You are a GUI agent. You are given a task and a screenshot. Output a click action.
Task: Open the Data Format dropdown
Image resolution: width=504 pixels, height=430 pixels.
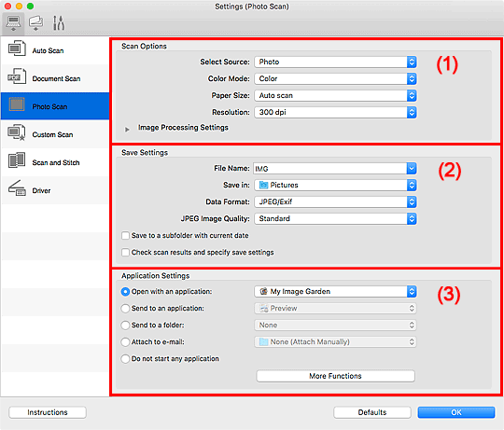(x=335, y=201)
